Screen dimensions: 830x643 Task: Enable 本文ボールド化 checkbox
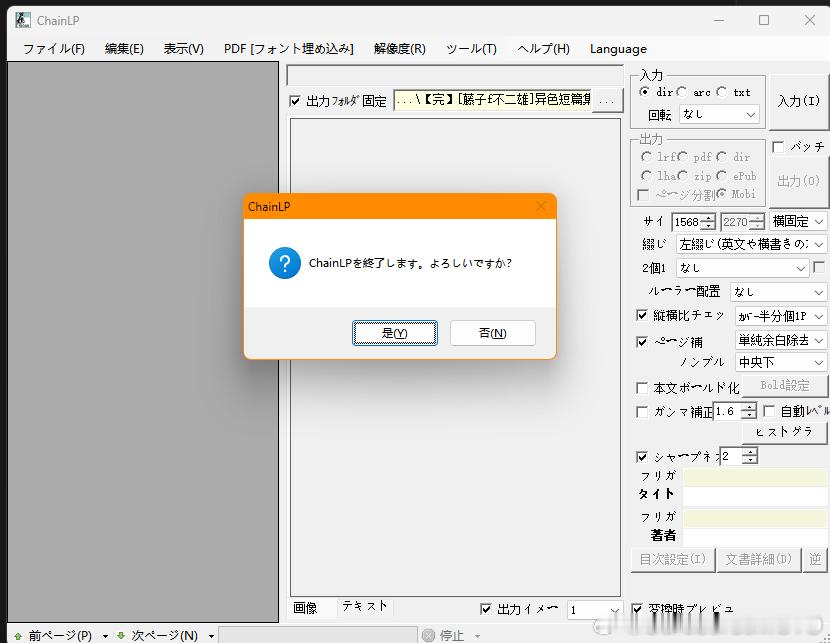pyautogui.click(x=642, y=388)
